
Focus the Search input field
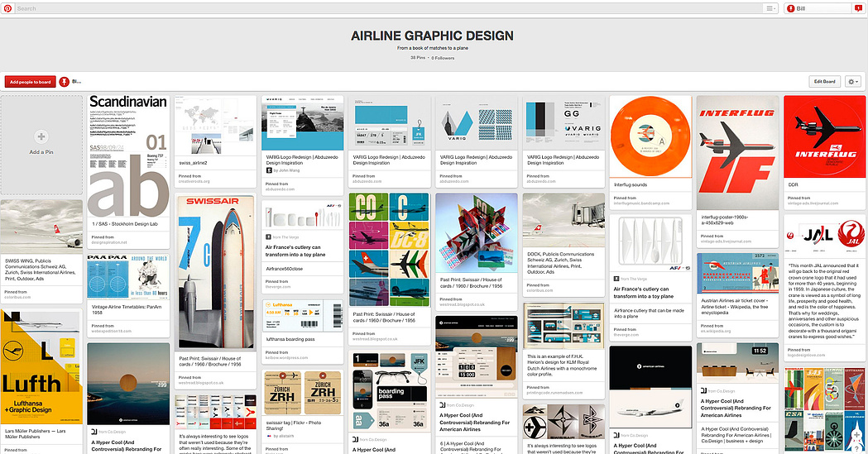click(x=387, y=8)
